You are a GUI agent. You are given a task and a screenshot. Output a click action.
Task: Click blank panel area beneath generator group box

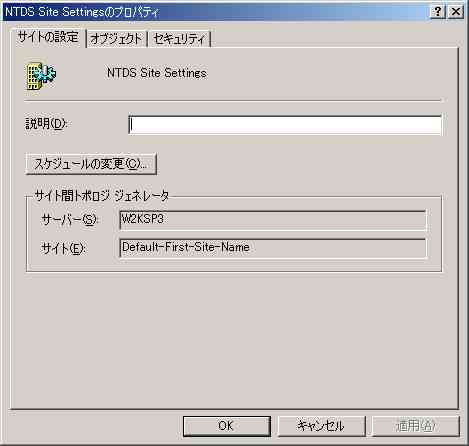click(233, 340)
